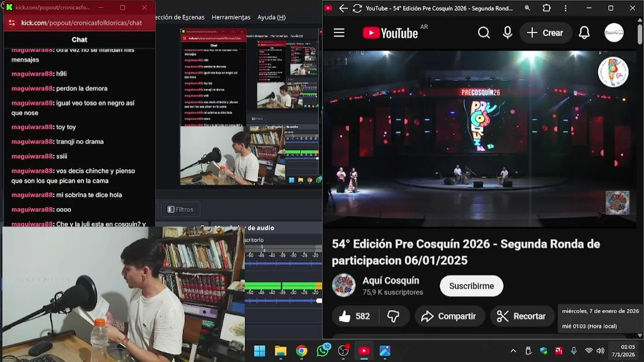Open OBS Herramientas menu
Screen dimensions: 644x362
231,17
